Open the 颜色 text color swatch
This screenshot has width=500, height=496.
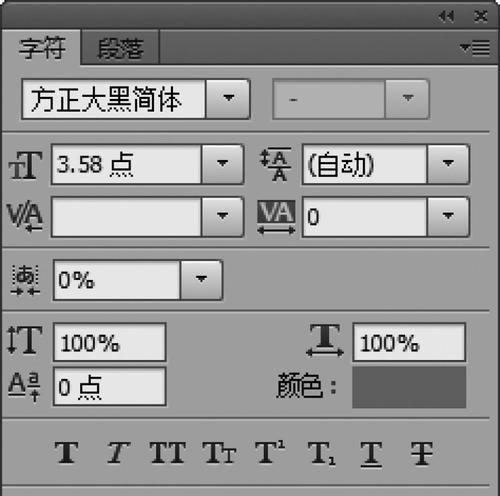tap(409, 387)
